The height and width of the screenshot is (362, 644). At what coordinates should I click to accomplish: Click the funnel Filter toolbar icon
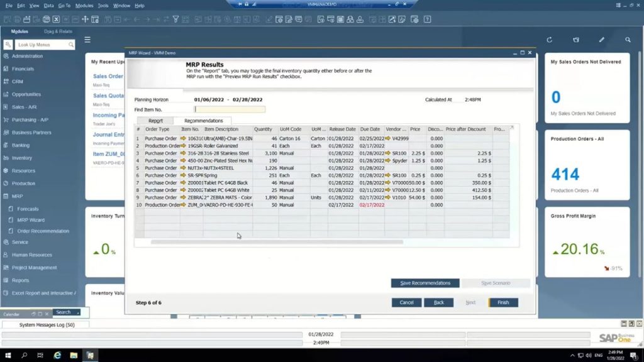coord(176,19)
